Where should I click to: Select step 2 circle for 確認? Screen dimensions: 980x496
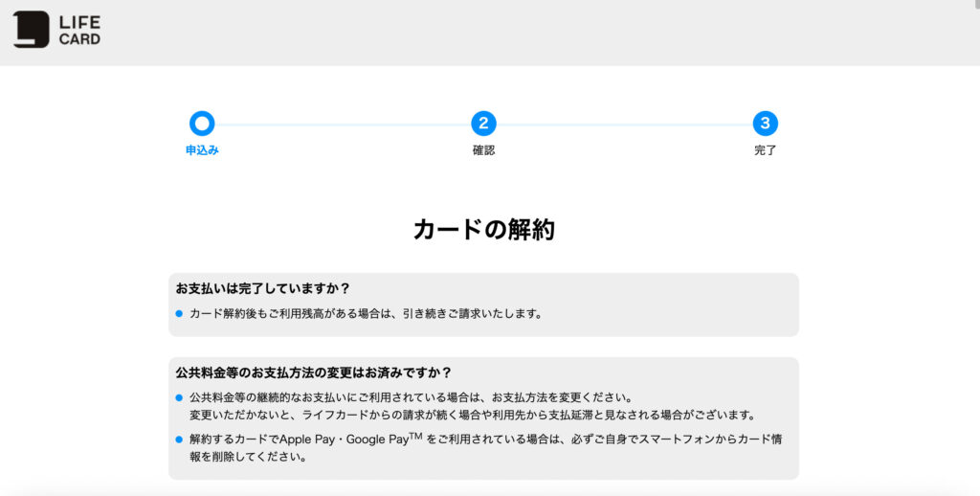tap(483, 124)
